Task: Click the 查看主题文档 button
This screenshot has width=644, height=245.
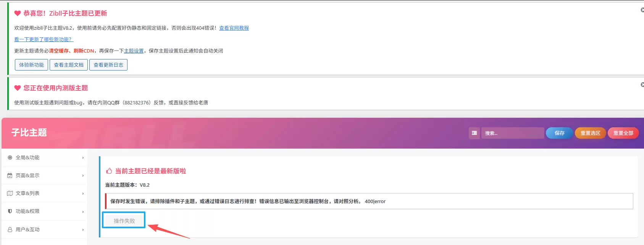Action: [69, 65]
